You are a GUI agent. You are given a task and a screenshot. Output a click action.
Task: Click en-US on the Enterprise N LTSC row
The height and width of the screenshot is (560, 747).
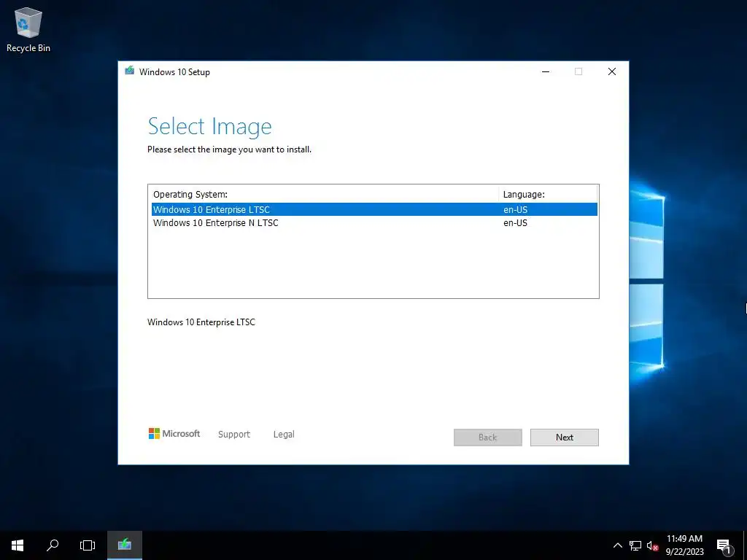tap(516, 223)
